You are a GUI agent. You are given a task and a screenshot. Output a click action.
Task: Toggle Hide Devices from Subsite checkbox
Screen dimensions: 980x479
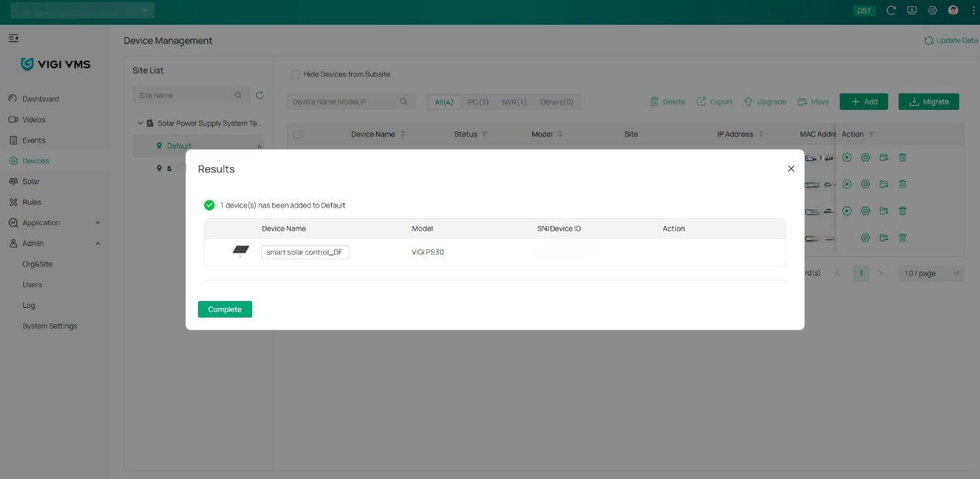pyautogui.click(x=295, y=74)
